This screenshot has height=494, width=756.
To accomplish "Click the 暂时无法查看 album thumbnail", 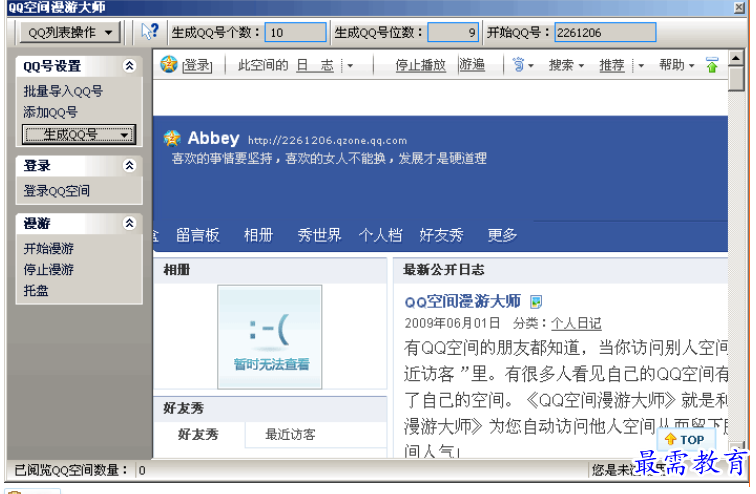I will point(270,337).
